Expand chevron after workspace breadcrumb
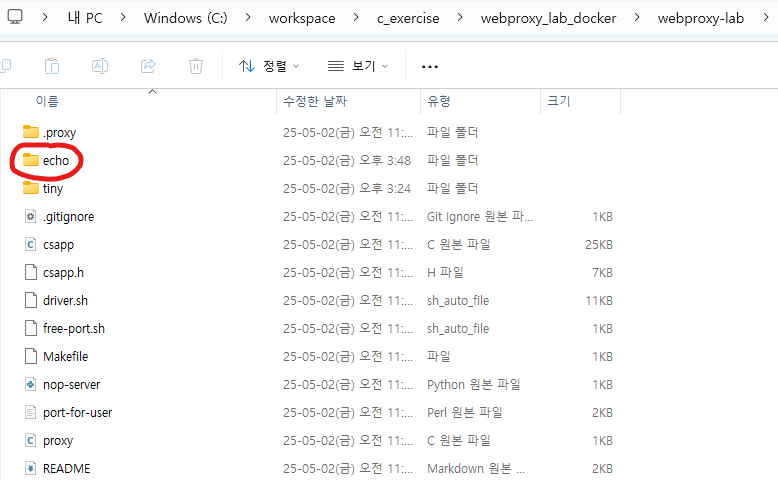This screenshot has width=778, height=480. tap(356, 17)
